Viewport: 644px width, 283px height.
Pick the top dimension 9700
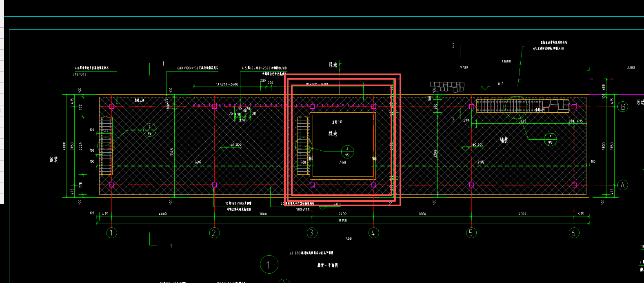coord(464,67)
